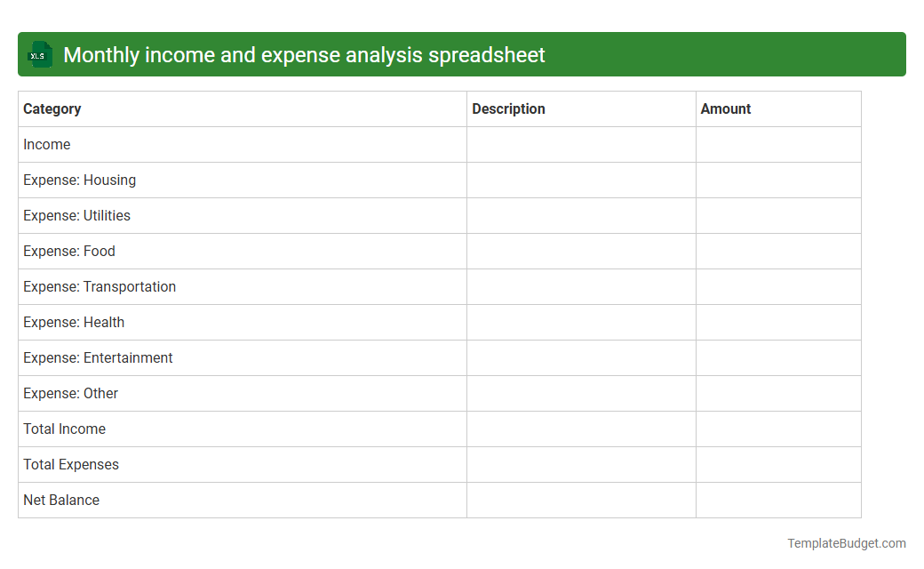Select the Expense: Health row label
Viewport: 924px width, 569px height.
pos(74,322)
